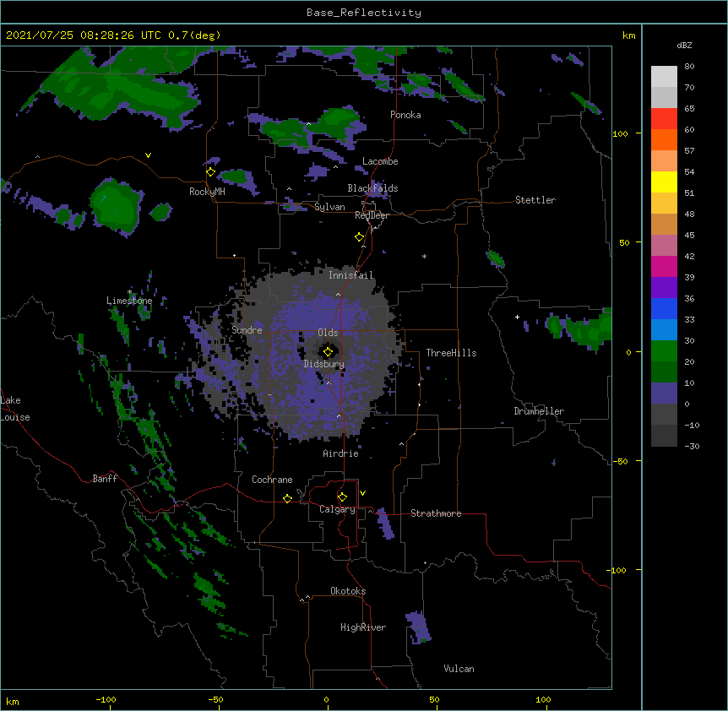The height and width of the screenshot is (711, 728).
Task: Click the 57 value in the dBZ legend
Action: pos(689,151)
